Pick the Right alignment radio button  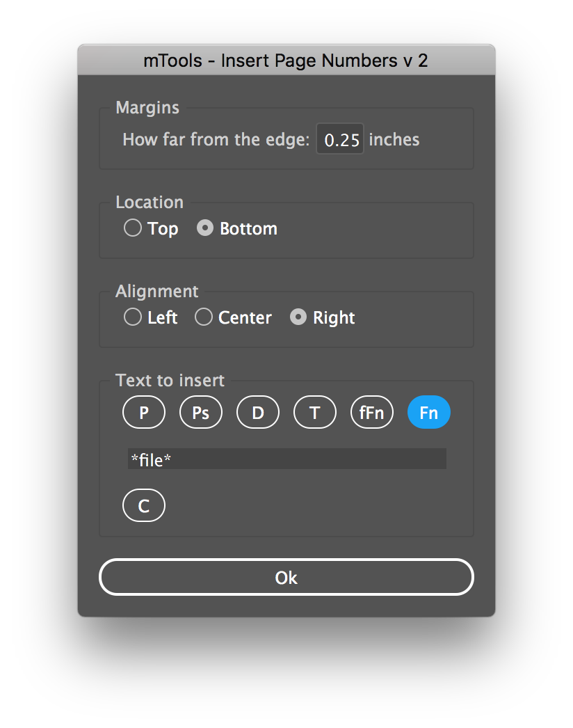pyautogui.click(x=298, y=317)
